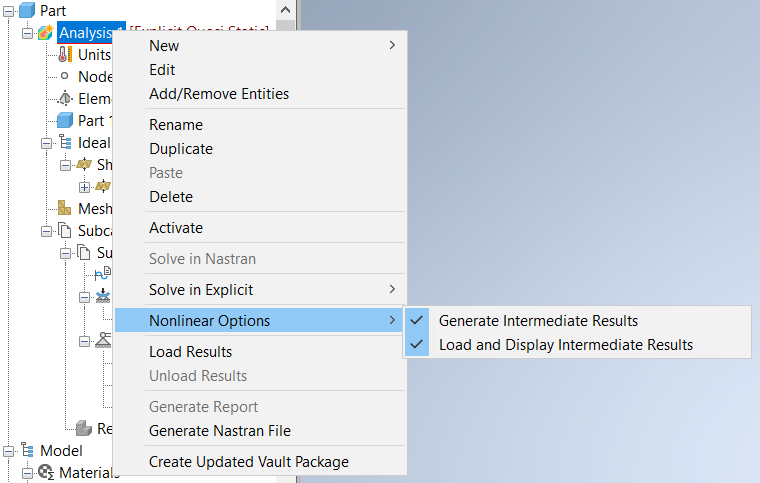Image resolution: width=760 pixels, height=483 pixels.
Task: Click scroll up arrow of tree panel
Action: (x=286, y=9)
